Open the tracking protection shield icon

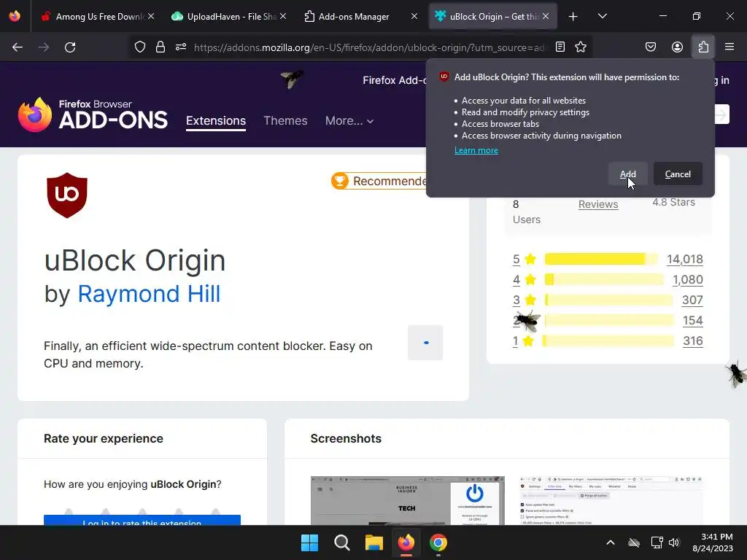point(139,47)
